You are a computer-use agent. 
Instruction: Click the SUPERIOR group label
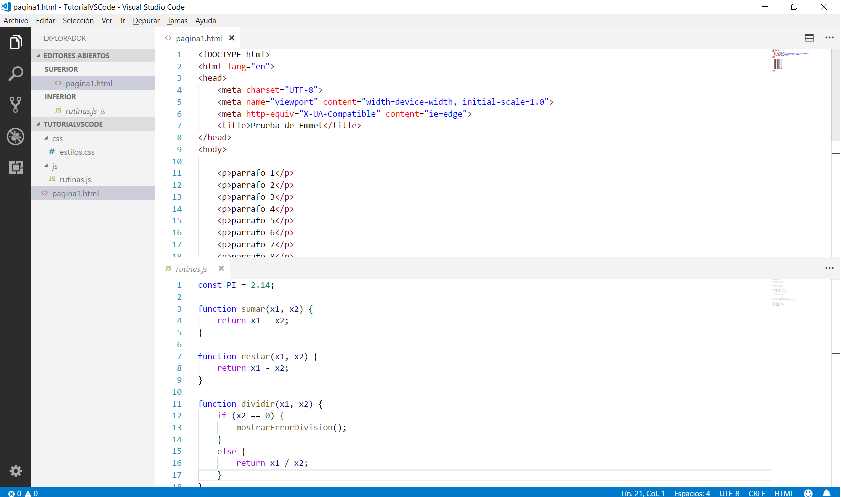[x=61, y=69]
